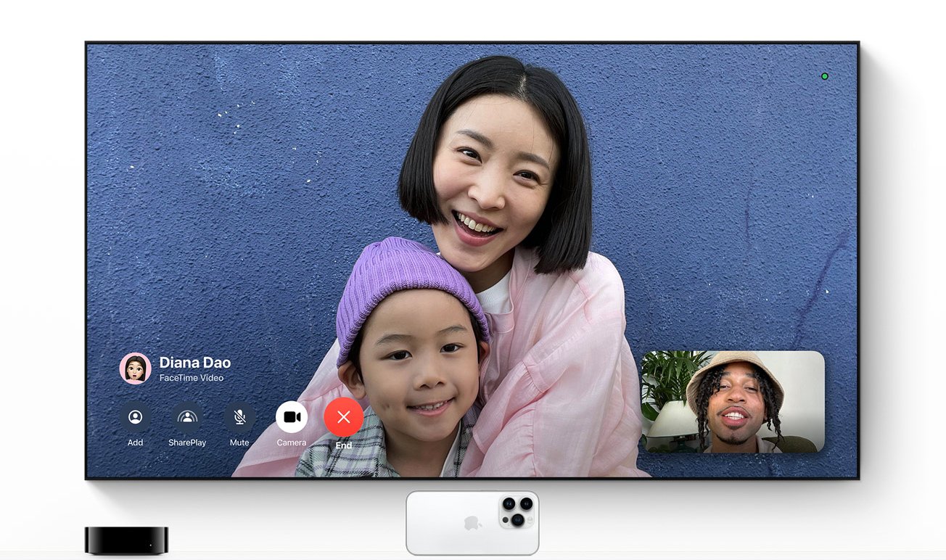Image resolution: width=946 pixels, height=560 pixels.
Task: Toggle the Camera button off
Action: tap(292, 417)
